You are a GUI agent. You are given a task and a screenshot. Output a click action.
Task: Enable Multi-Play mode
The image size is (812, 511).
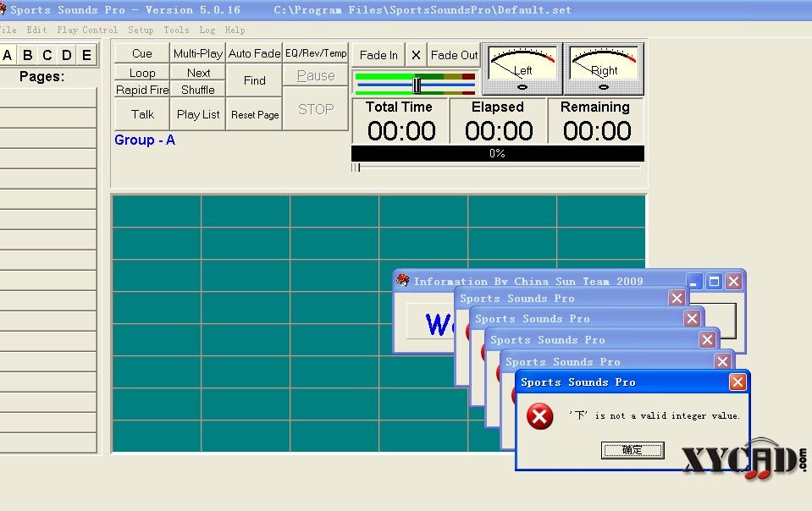click(198, 53)
